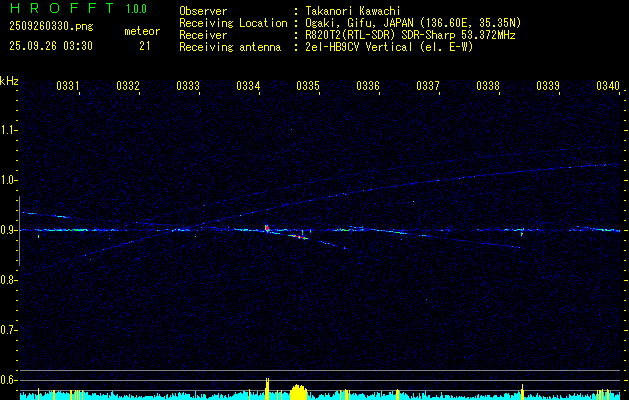Select the file name 2509260330.png

tap(51, 26)
